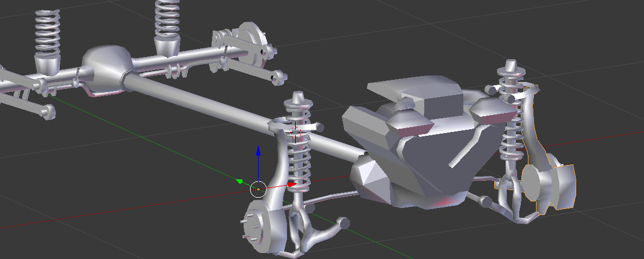Viewport: 644px width, 259px height.
Task: Grab the red X-axis manipulator arrow
Action: click(x=292, y=185)
